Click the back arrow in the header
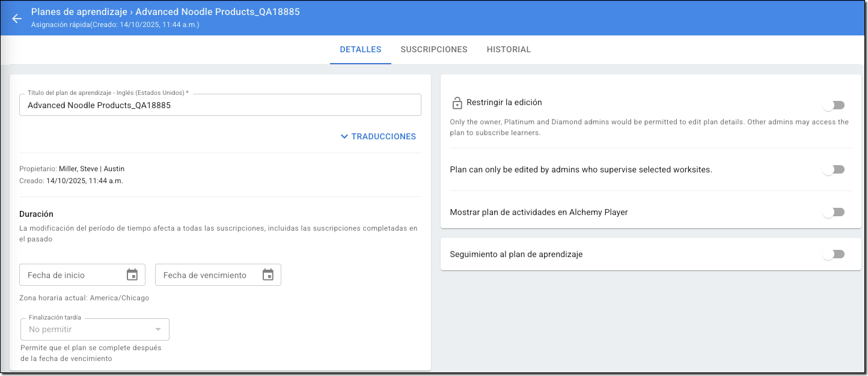 tap(17, 19)
